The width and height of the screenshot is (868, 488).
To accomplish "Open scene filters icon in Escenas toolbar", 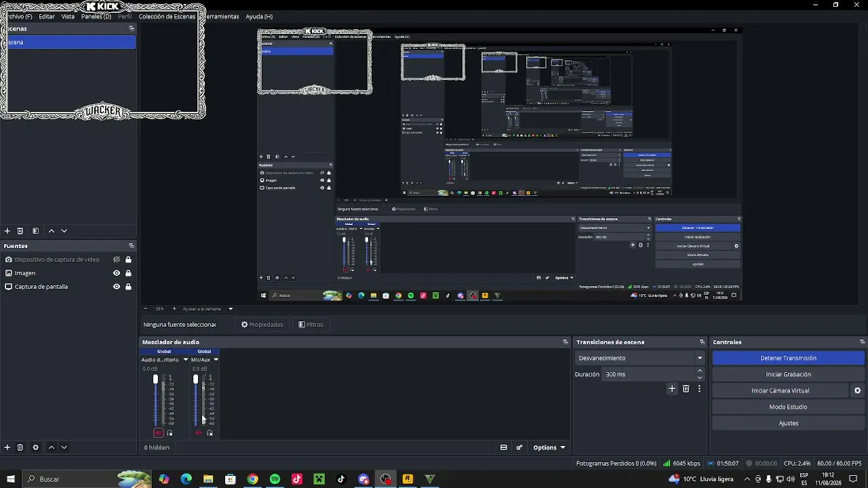I will (x=35, y=231).
